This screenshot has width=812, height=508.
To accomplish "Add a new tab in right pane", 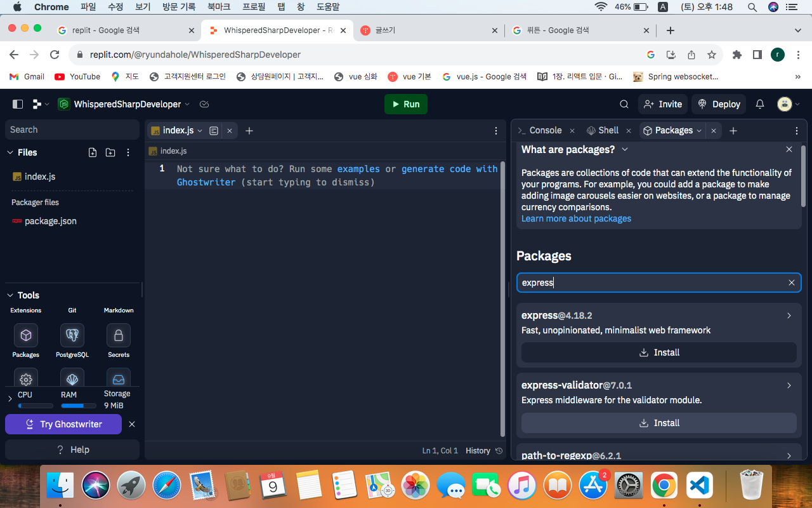I will [x=733, y=131].
